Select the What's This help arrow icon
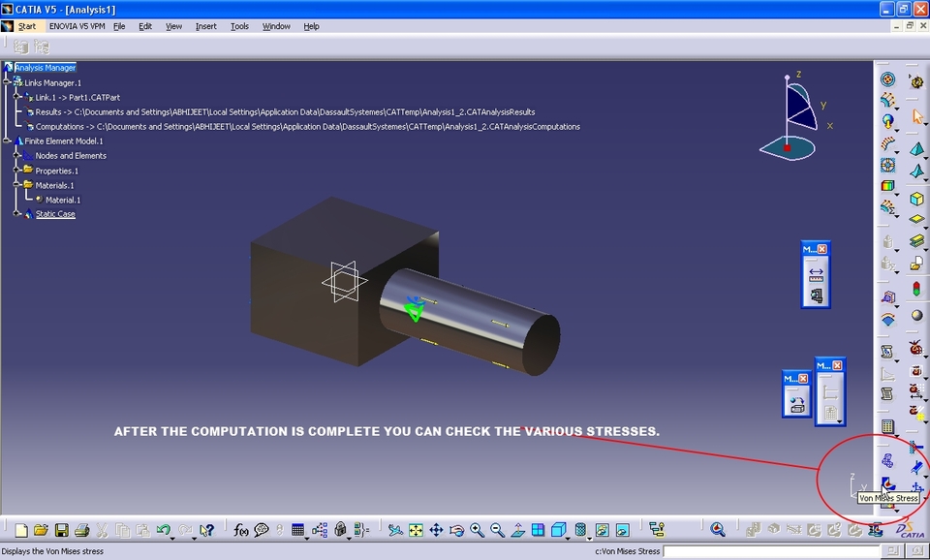 [x=206, y=529]
